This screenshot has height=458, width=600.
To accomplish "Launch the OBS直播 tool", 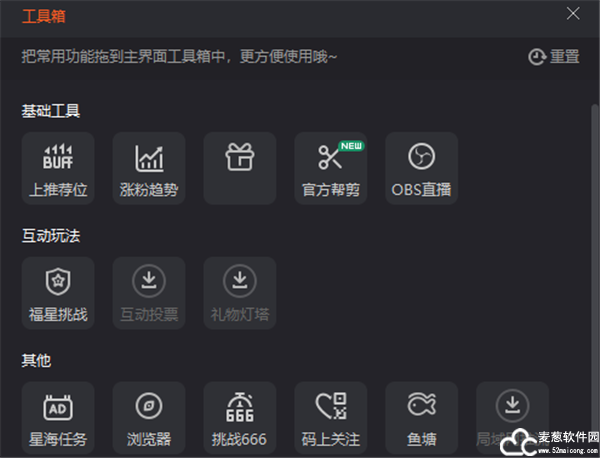I will coord(422,168).
